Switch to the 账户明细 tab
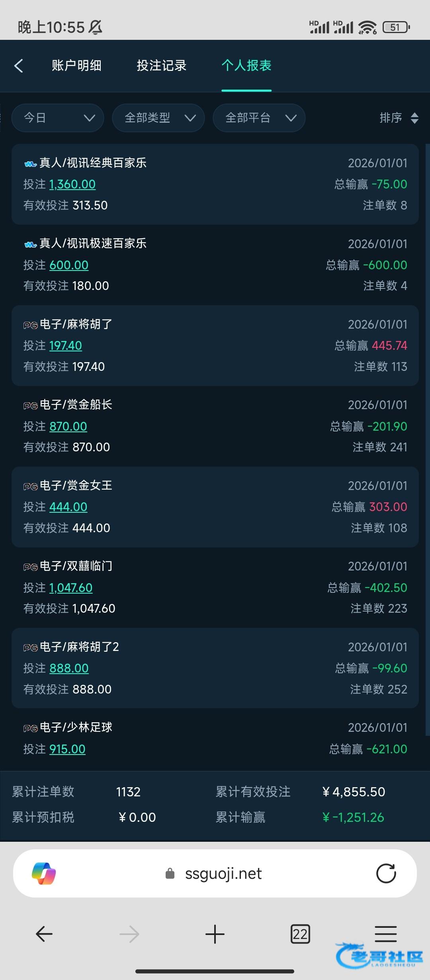Viewport: 430px width, 980px height. pos(76,65)
